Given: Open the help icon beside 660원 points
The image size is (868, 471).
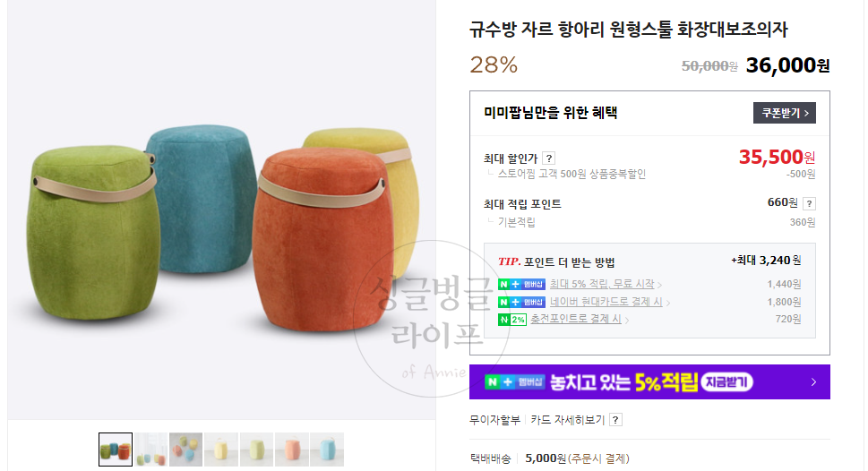Looking at the screenshot, I should click(x=809, y=203).
